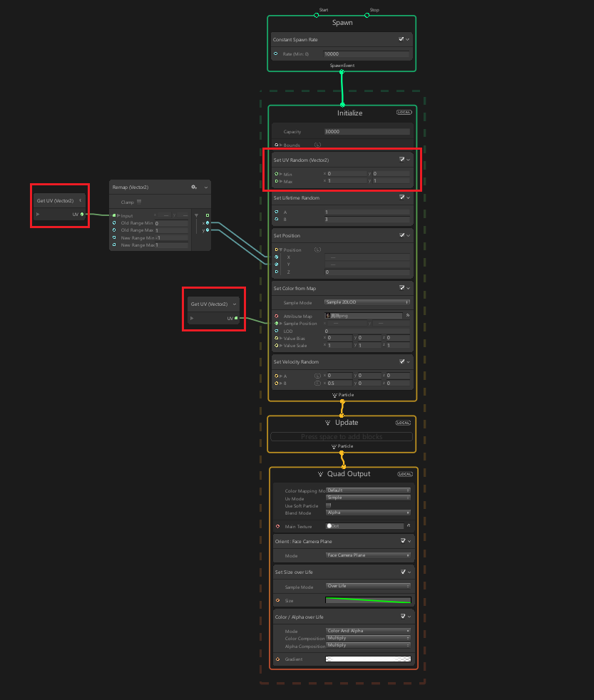594x700 pixels.
Task: Select the Quad Output context title
Action: point(349,473)
